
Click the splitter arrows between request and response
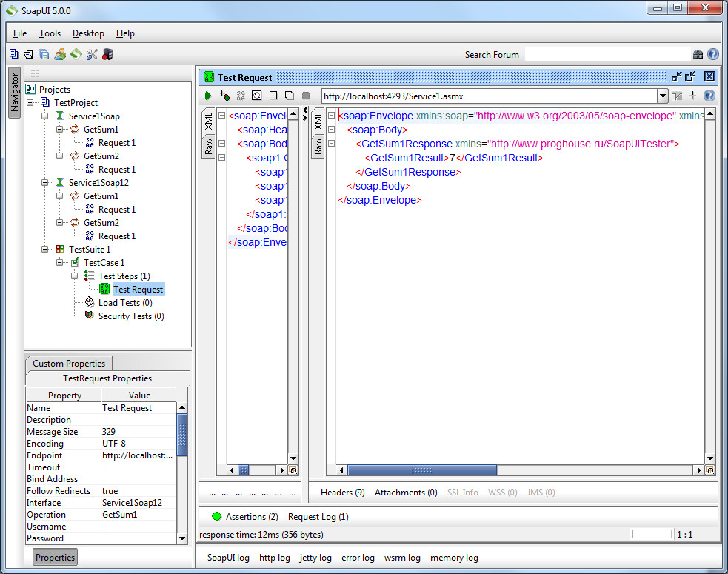304,114
